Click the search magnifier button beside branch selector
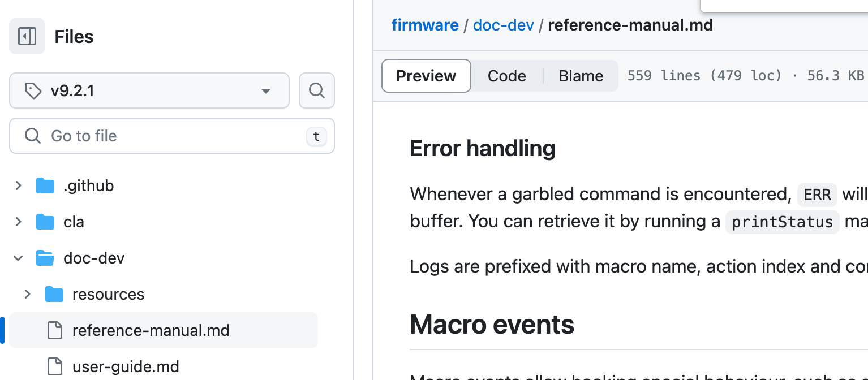 (x=316, y=90)
